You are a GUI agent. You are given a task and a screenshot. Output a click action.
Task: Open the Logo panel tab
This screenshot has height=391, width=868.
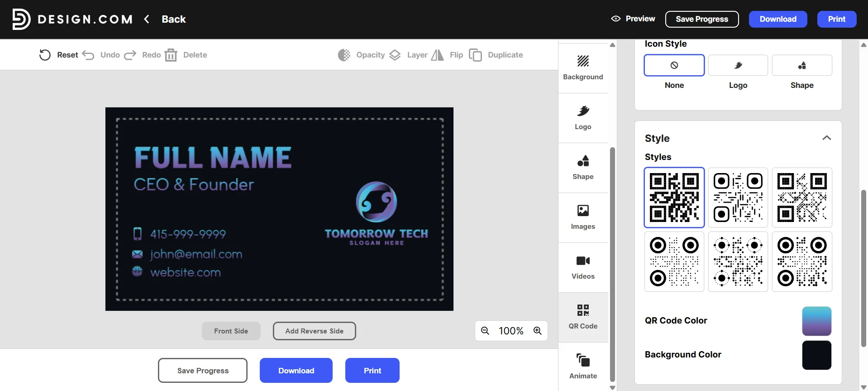pos(583,118)
